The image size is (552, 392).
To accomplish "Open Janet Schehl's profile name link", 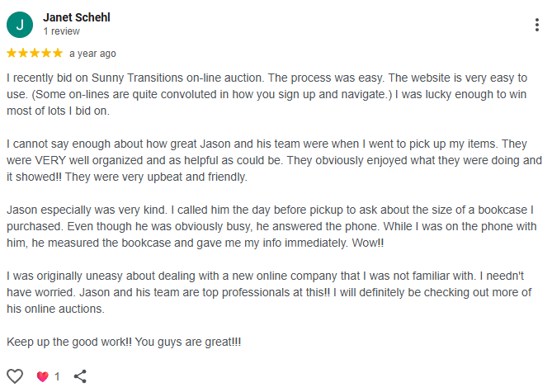I will pos(77,17).
